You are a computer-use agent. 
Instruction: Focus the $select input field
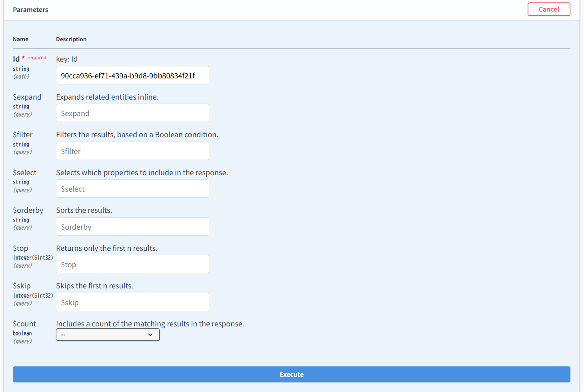click(132, 188)
